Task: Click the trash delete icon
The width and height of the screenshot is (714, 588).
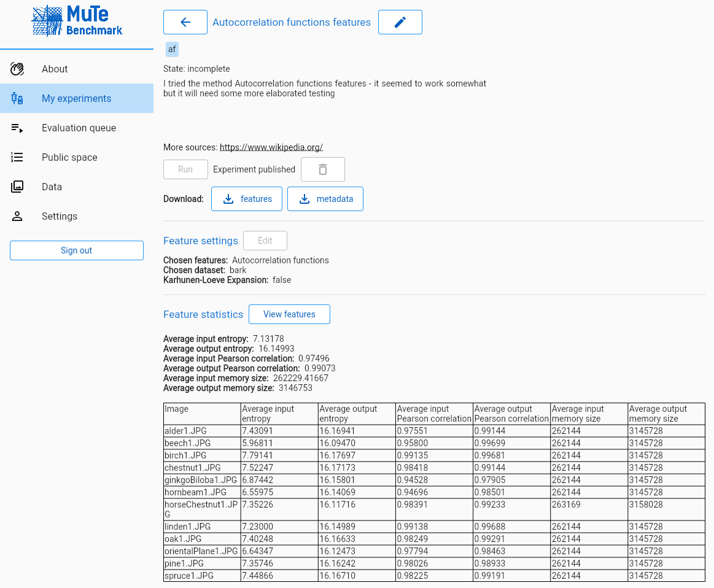Action: (x=323, y=169)
